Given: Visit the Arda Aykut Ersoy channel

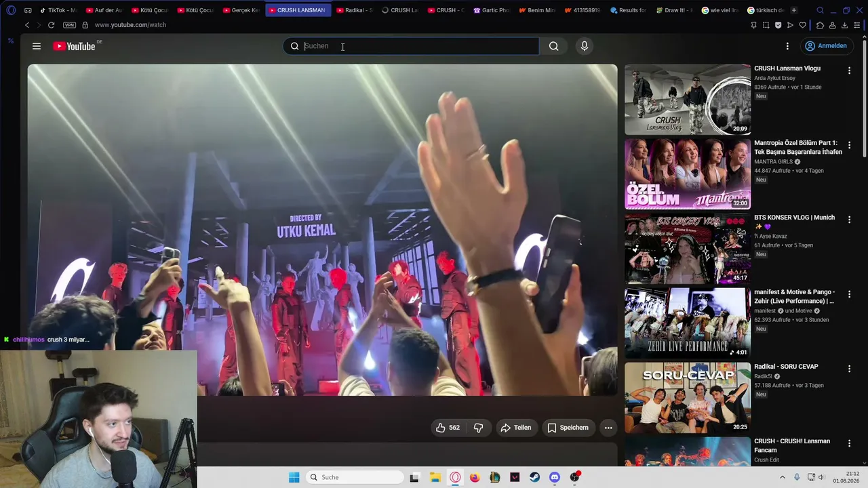Looking at the screenshot, I should click(774, 78).
